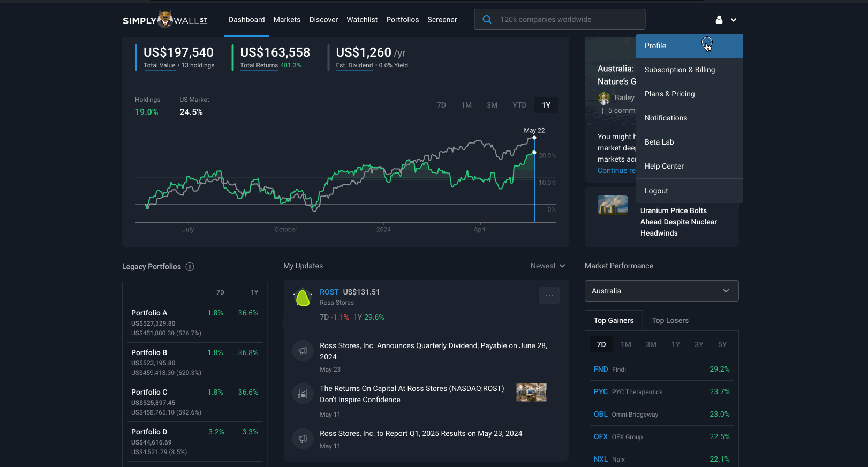Open Portfolio B row

195,362
